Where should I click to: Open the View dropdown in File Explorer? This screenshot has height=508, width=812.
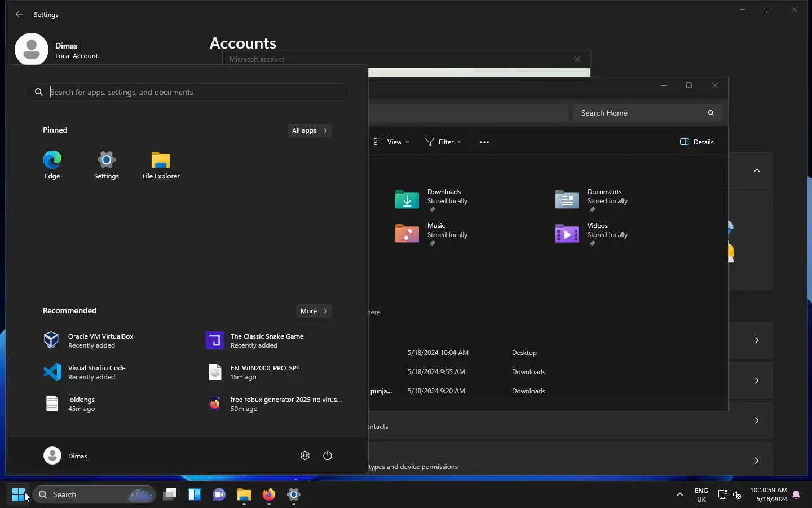pos(391,142)
